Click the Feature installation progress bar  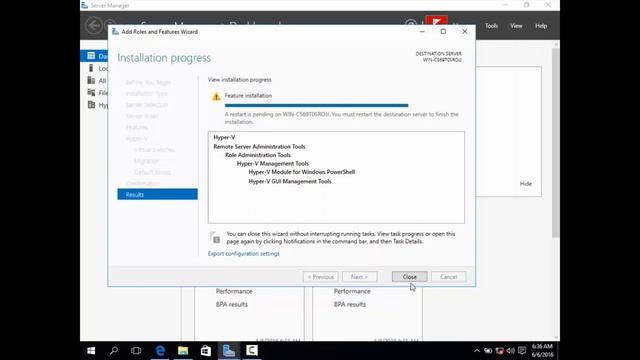[x=316, y=105]
